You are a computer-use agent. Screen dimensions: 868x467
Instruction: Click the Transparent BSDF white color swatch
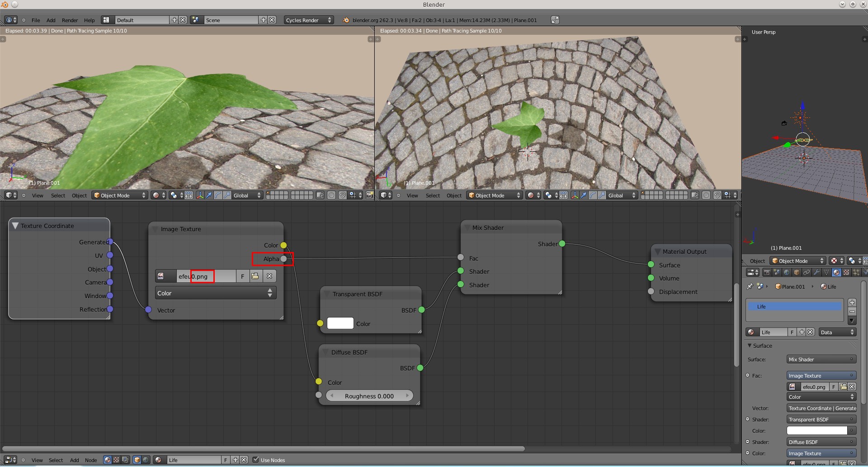[x=340, y=323]
